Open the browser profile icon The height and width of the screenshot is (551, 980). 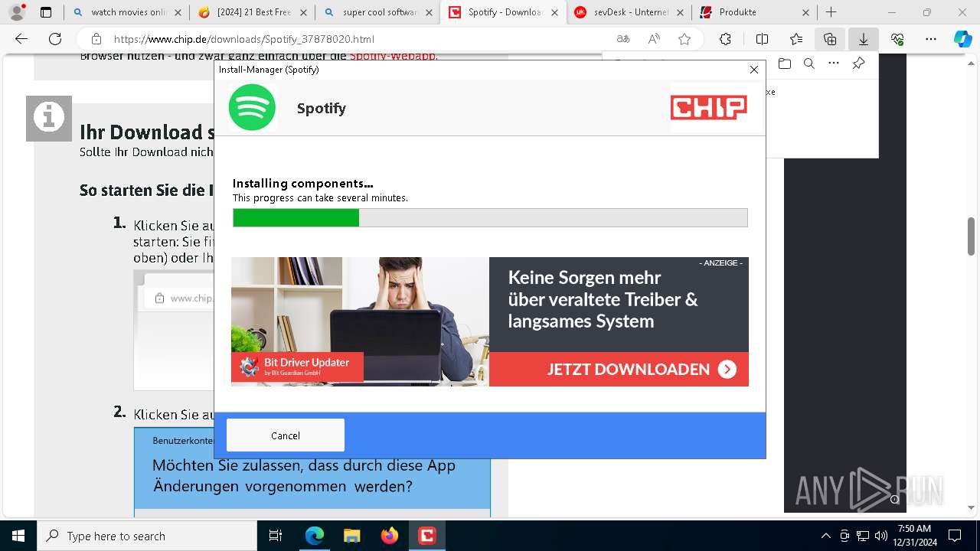[17, 12]
